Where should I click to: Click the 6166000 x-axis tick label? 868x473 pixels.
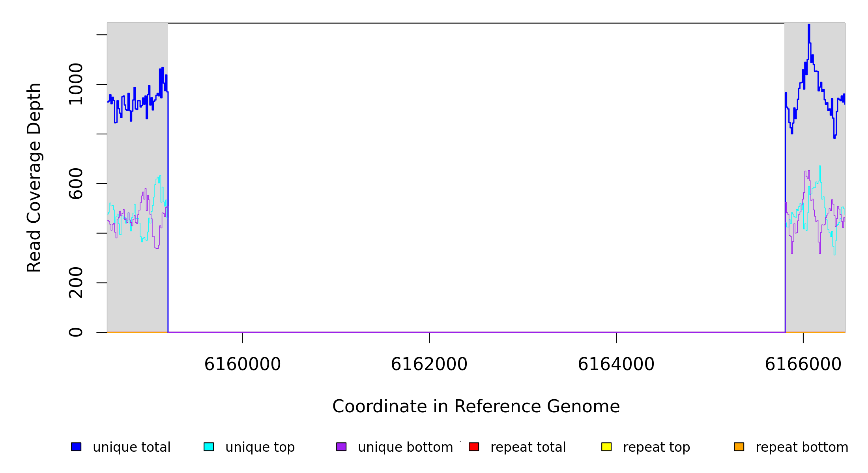(803, 364)
